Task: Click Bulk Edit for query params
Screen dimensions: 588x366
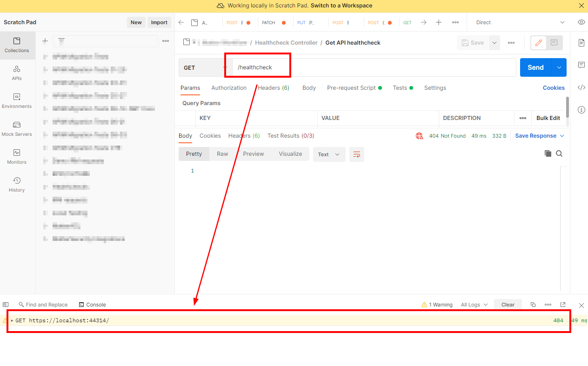Action: (548, 118)
